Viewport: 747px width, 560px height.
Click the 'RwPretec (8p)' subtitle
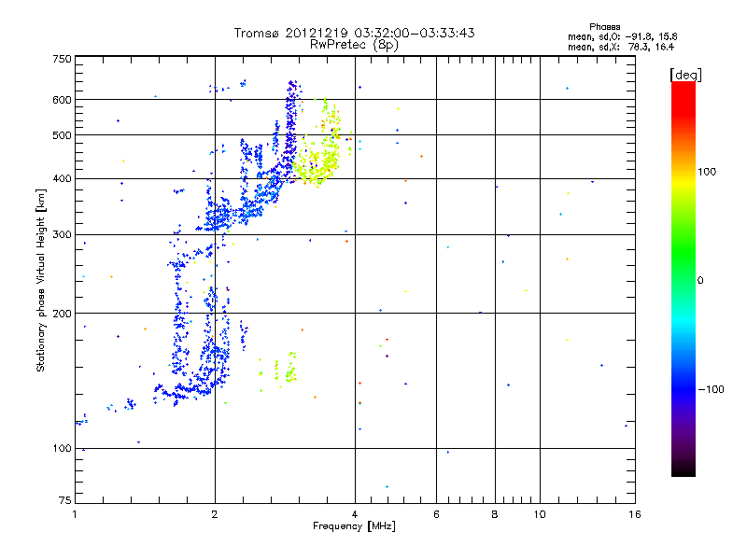354,45
